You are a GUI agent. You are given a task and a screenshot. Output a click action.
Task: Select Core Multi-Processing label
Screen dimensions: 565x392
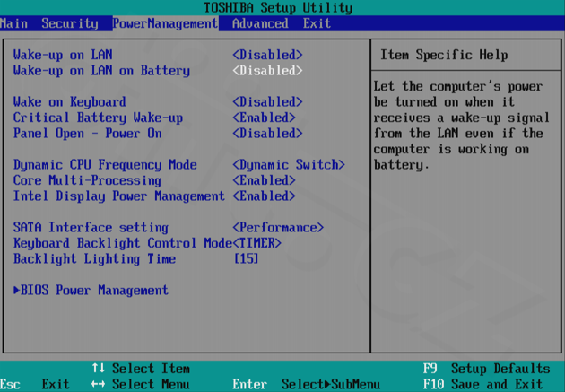click(88, 180)
